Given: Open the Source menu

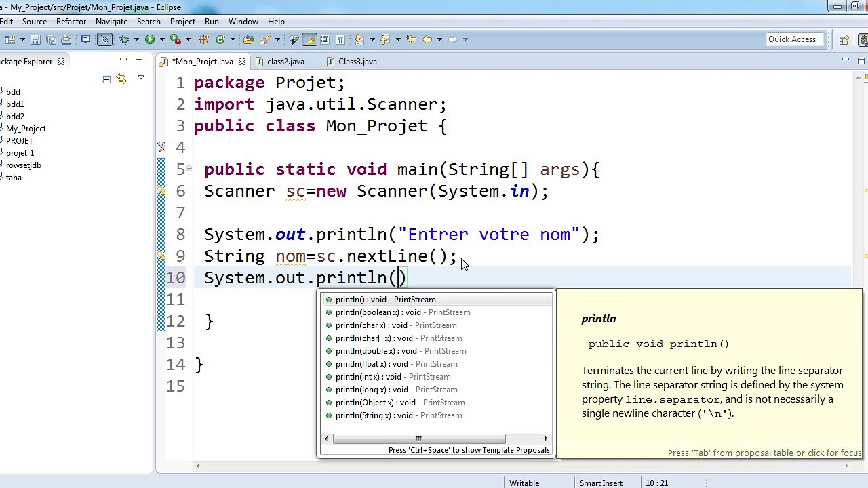Looking at the screenshot, I should (x=35, y=22).
